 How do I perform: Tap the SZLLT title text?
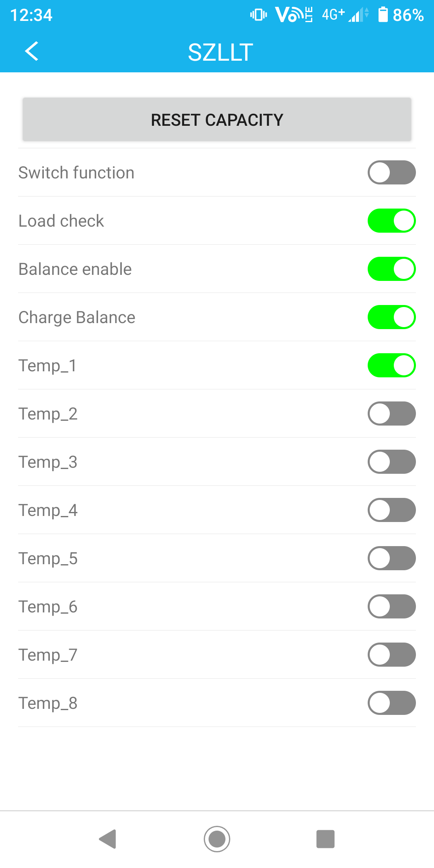[x=221, y=52]
